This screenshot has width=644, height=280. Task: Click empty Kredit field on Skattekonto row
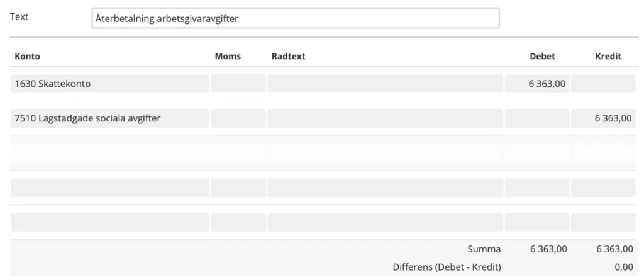point(604,84)
